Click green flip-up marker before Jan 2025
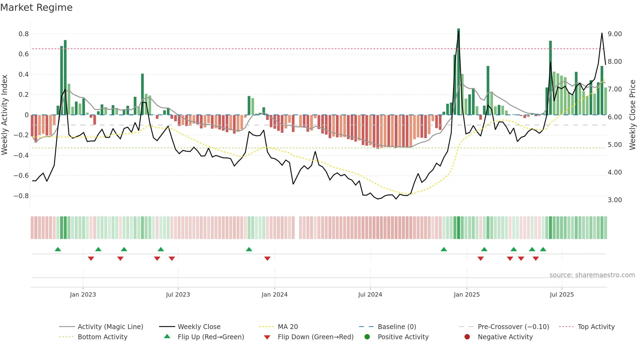This screenshot has height=362, width=644. pyautogui.click(x=444, y=249)
